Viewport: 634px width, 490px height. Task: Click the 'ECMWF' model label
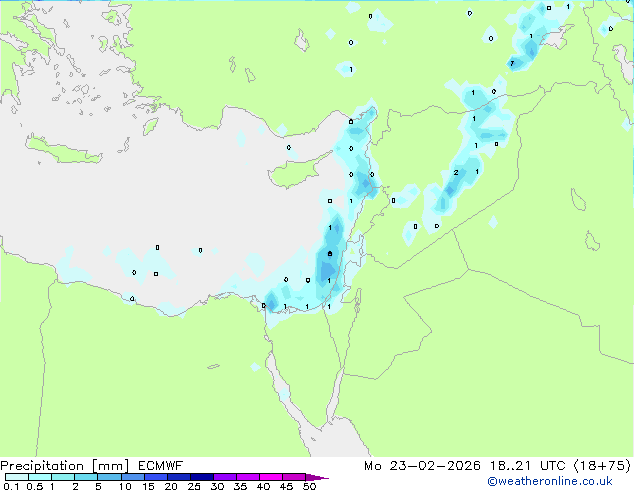point(161,466)
